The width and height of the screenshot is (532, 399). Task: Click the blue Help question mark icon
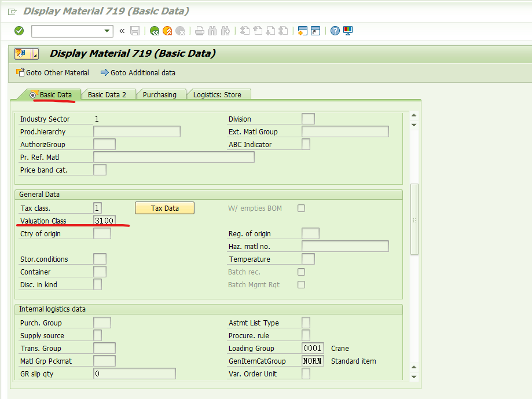click(x=335, y=31)
